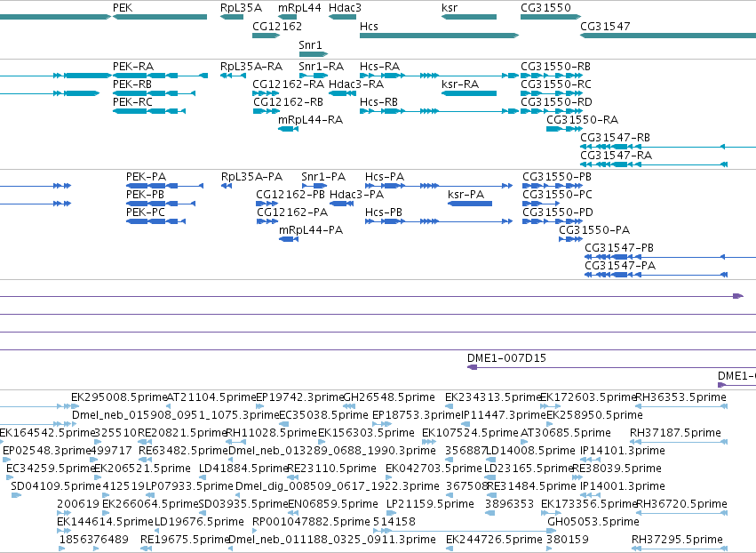Select transcript PEK-RA

click(x=160, y=76)
